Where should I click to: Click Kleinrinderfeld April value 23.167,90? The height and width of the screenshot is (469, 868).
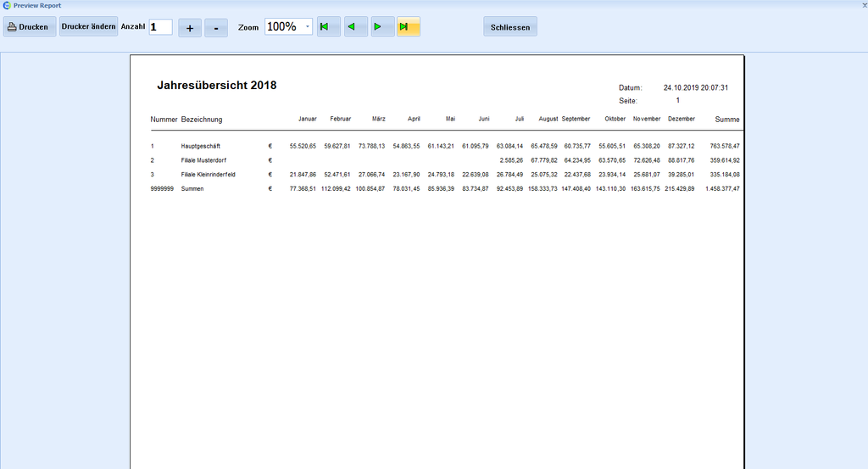406,175
